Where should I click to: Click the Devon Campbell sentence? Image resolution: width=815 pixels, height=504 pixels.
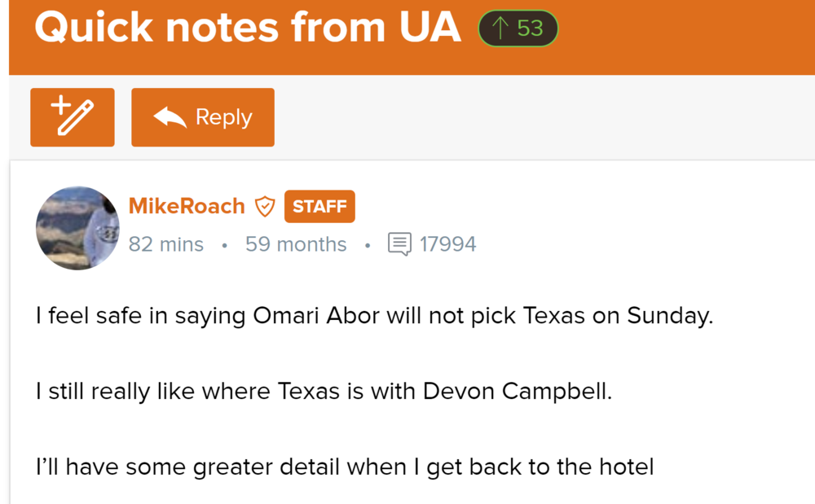pyautogui.click(x=323, y=392)
